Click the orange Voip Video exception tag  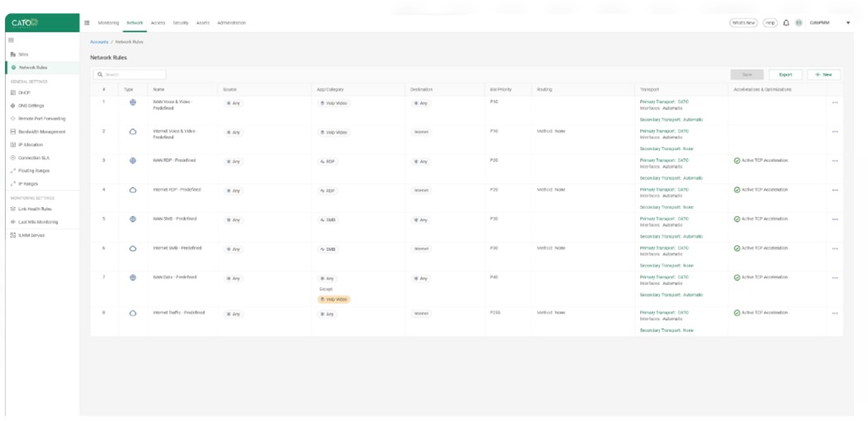[335, 299]
